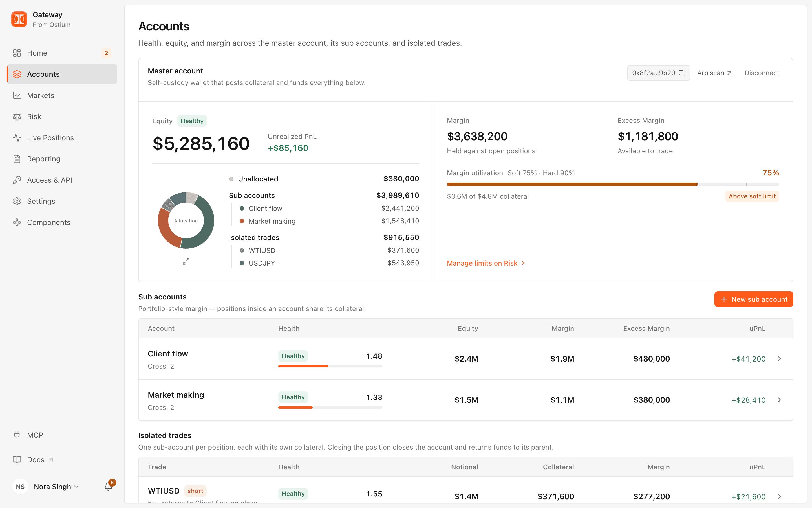Viewport: 812px width, 508px height.
Task: Click the Access & API key icon
Action: pos(17,180)
